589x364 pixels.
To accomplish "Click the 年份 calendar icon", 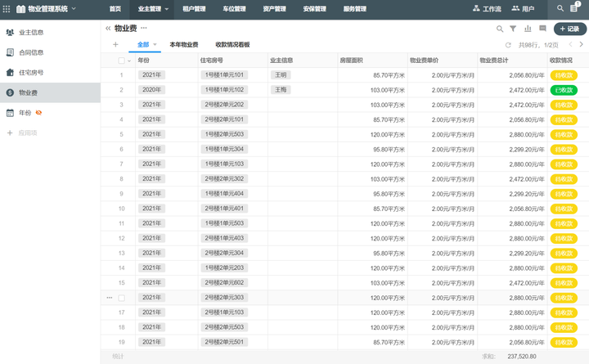I will 10,113.
